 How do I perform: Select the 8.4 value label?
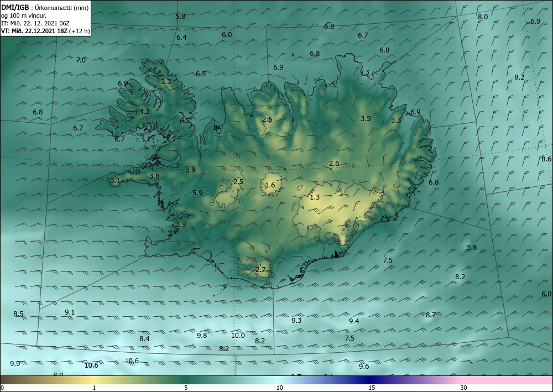(144, 339)
